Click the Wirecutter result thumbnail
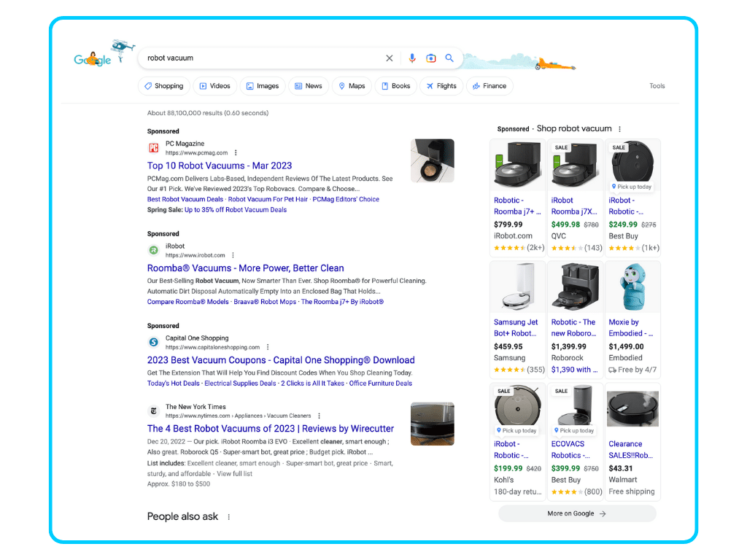Viewport: 747px width, 560px height. coord(433,424)
